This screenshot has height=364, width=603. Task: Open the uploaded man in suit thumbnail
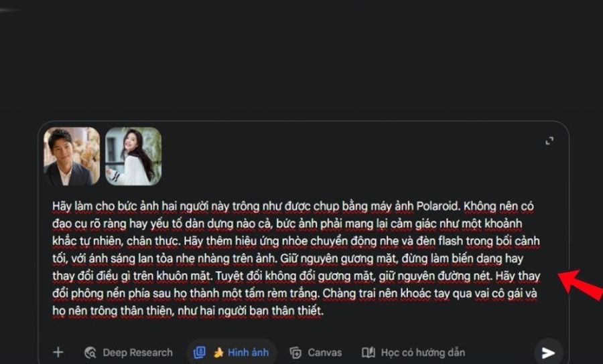(x=72, y=157)
